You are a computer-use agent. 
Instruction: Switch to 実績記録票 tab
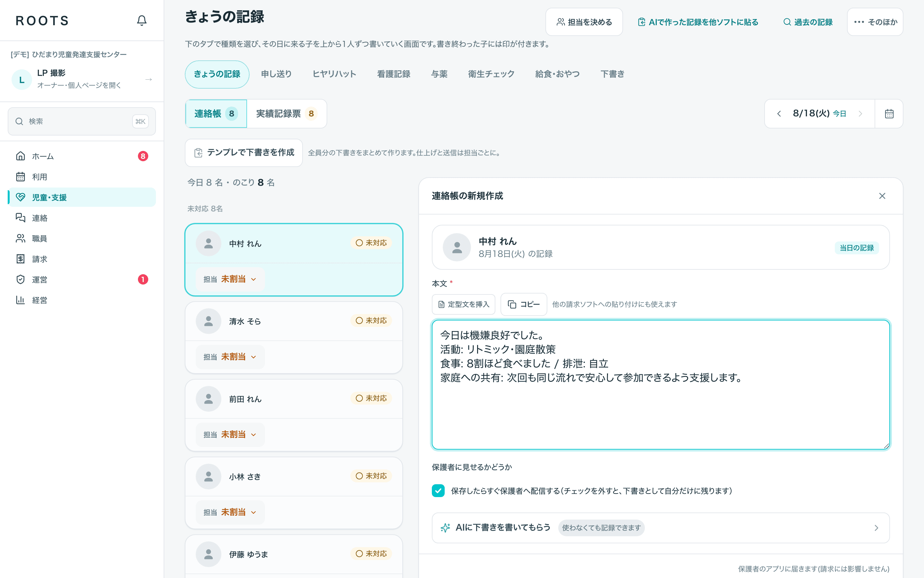(287, 114)
